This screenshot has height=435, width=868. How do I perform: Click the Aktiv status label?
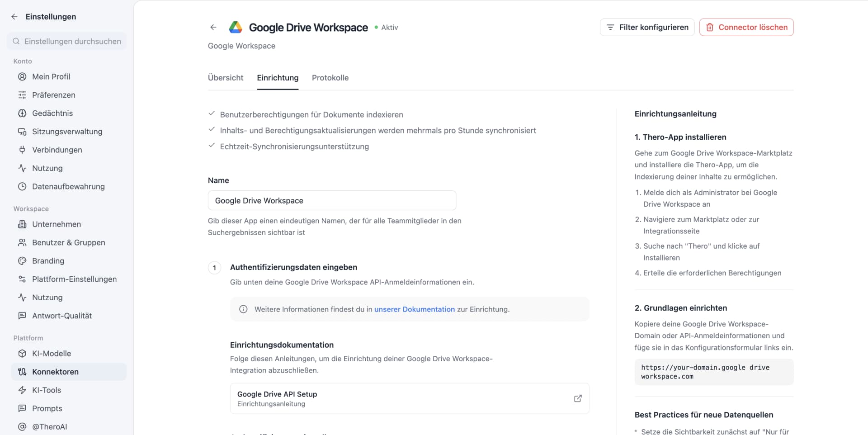tap(389, 27)
